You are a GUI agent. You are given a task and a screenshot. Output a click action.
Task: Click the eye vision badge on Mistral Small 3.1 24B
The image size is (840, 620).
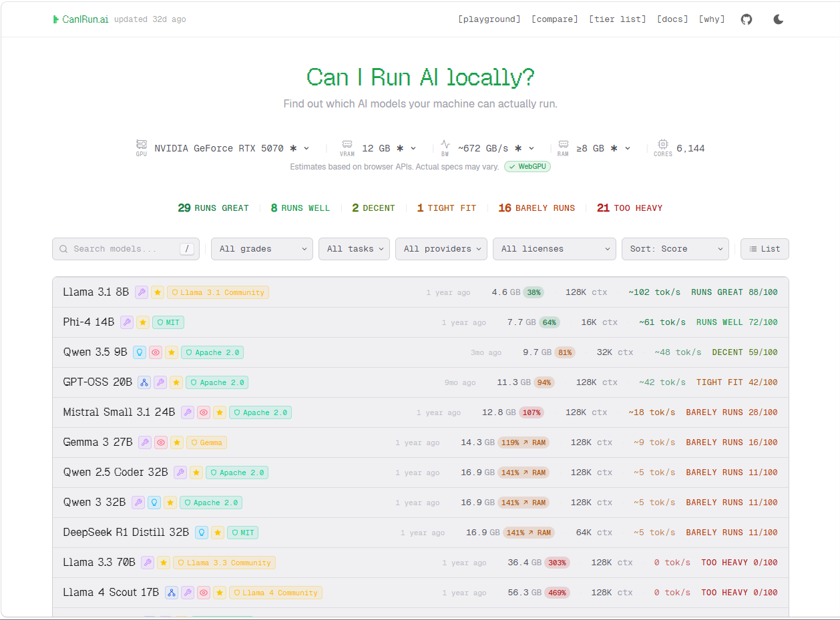(x=204, y=412)
